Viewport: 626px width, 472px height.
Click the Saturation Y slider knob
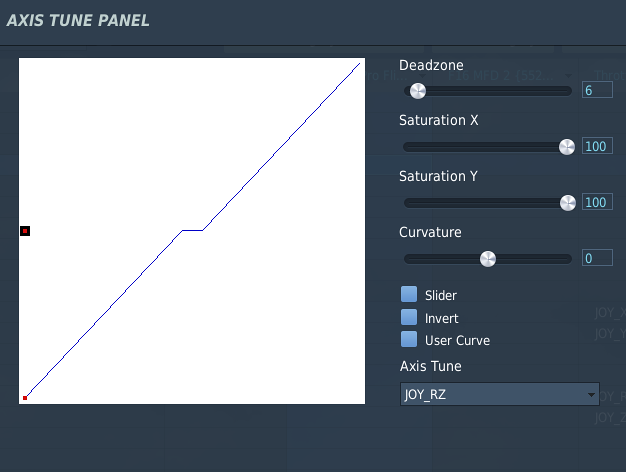point(567,203)
